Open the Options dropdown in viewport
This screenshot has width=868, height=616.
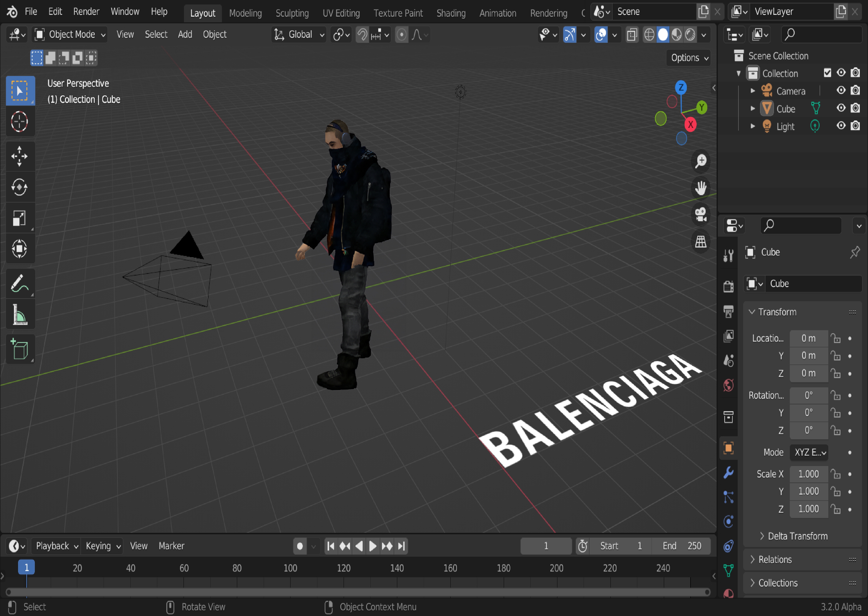[x=689, y=58]
